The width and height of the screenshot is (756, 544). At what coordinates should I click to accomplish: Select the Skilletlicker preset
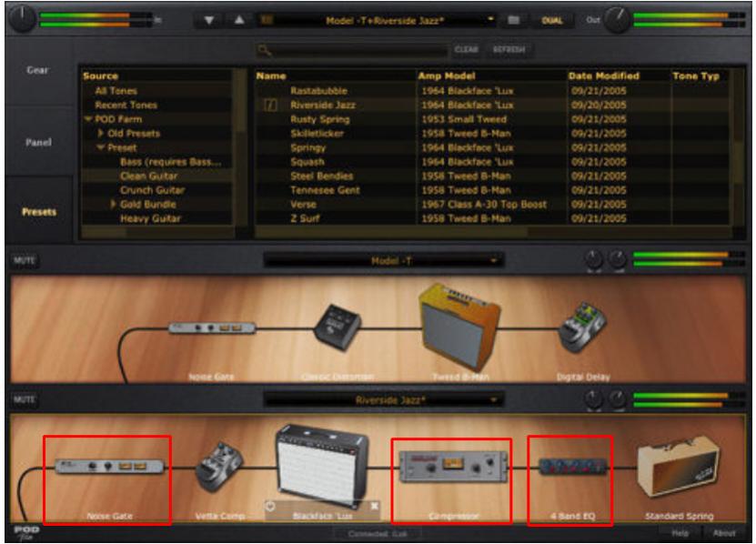point(318,133)
